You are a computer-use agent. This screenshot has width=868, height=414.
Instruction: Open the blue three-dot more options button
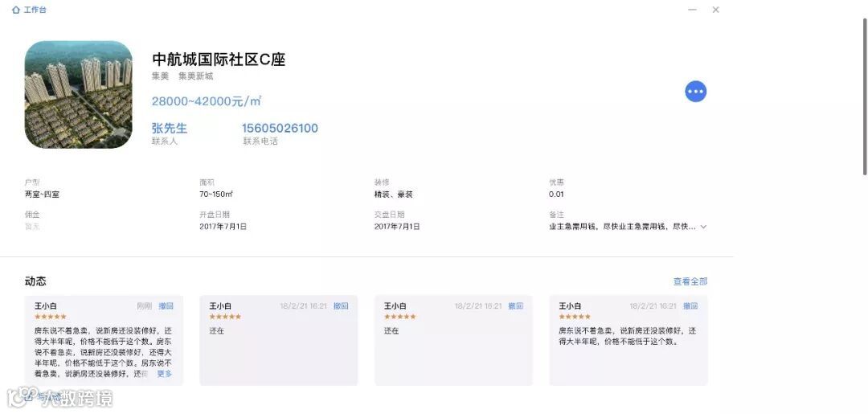pyautogui.click(x=696, y=92)
